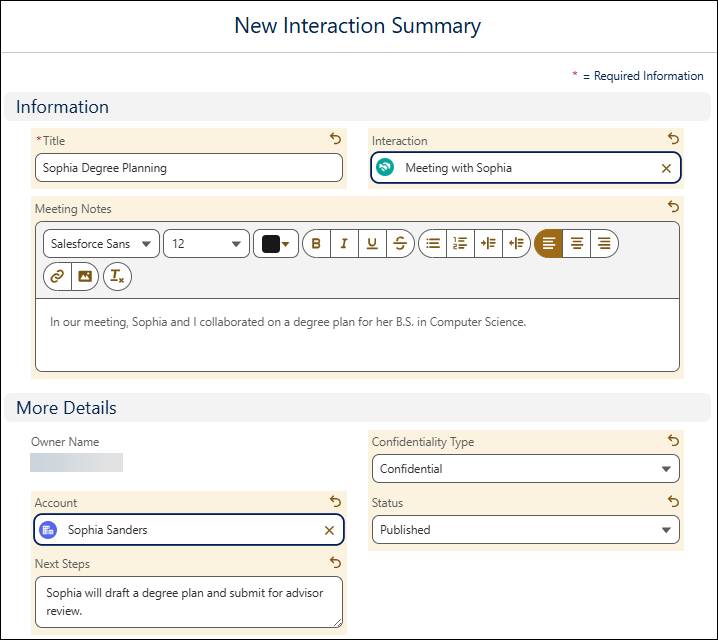Open the Confidentiality Type dropdown
This screenshot has height=640, width=718.
[x=526, y=469]
